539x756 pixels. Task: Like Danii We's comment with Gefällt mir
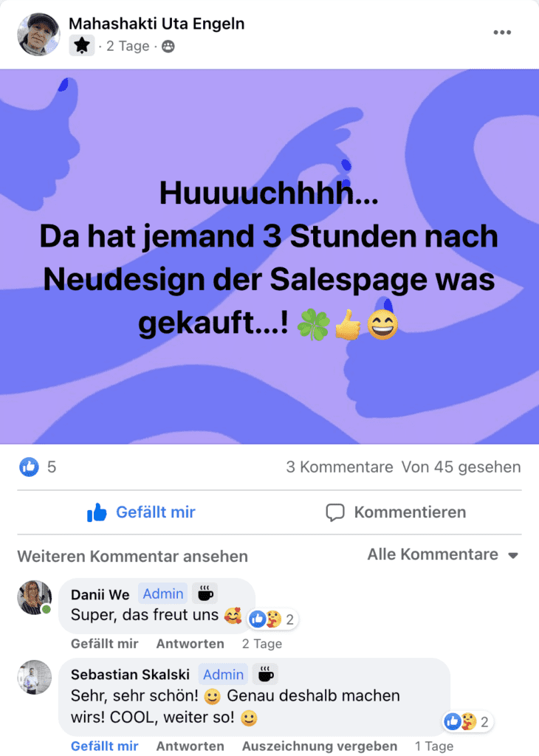[105, 644]
